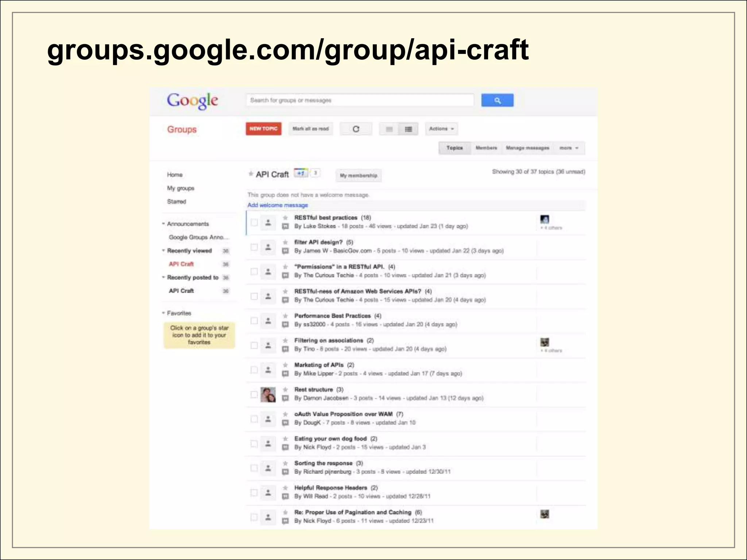The width and height of the screenshot is (747, 560).
Task: Click Damon Jacobsen's profile photo thumbnail
Action: (x=268, y=394)
